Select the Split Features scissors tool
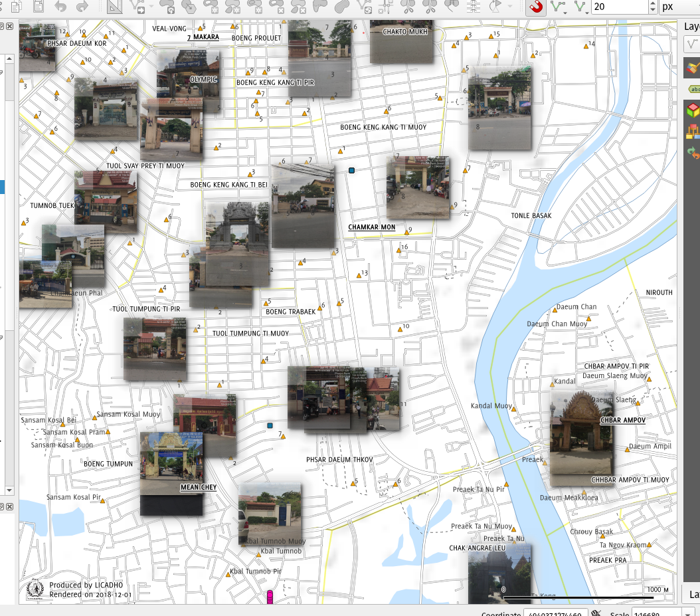Image resolution: width=700 pixels, height=616 pixels. (408, 6)
